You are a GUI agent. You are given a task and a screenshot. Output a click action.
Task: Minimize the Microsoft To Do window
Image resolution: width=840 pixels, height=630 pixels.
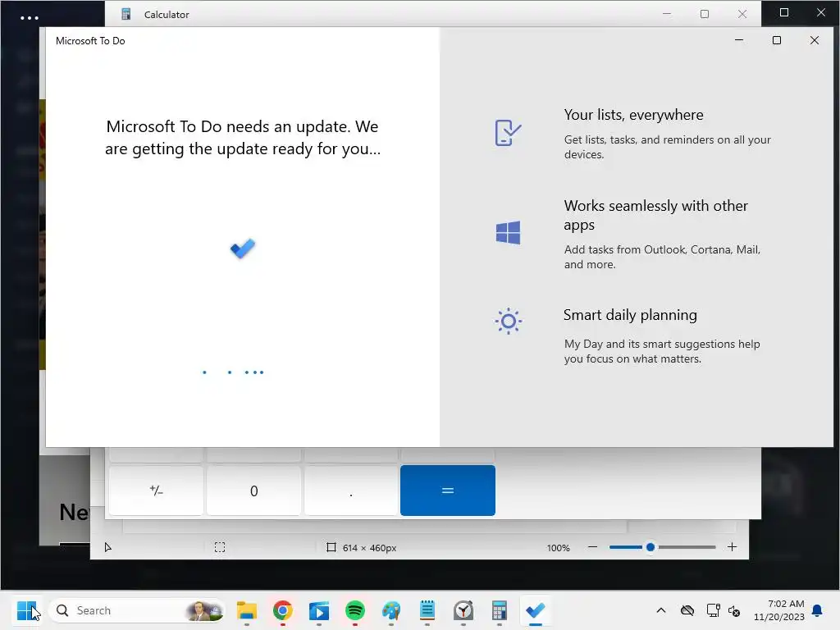click(x=739, y=40)
